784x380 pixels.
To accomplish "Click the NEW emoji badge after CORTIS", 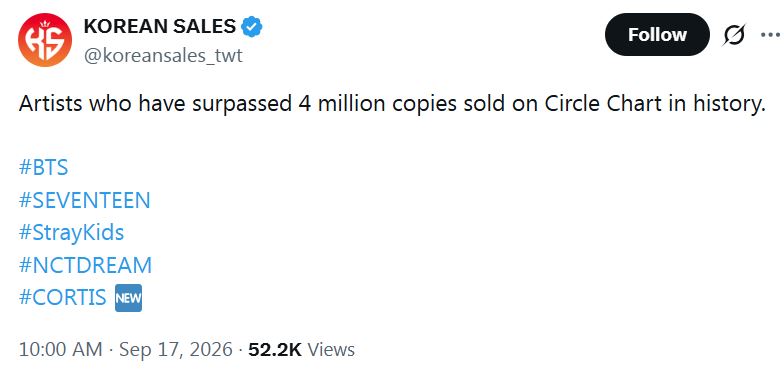I will (128, 298).
